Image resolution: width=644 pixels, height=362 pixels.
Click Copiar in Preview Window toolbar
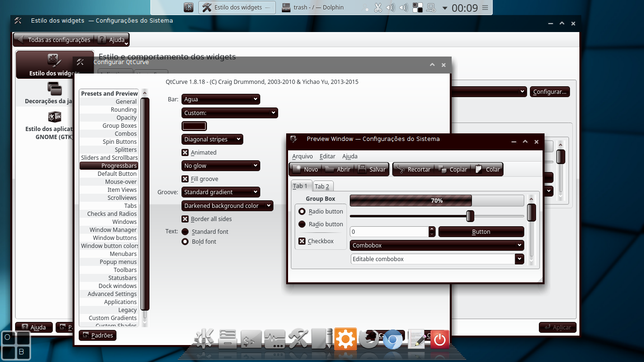pos(453,169)
